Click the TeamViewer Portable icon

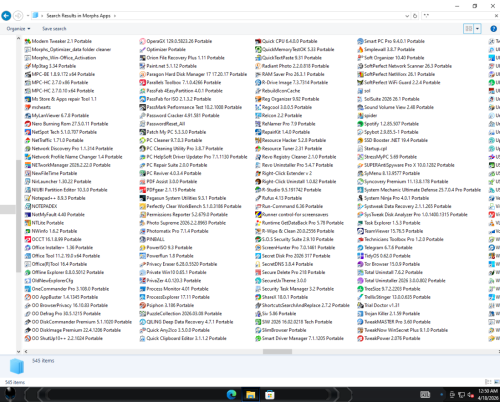point(360,231)
